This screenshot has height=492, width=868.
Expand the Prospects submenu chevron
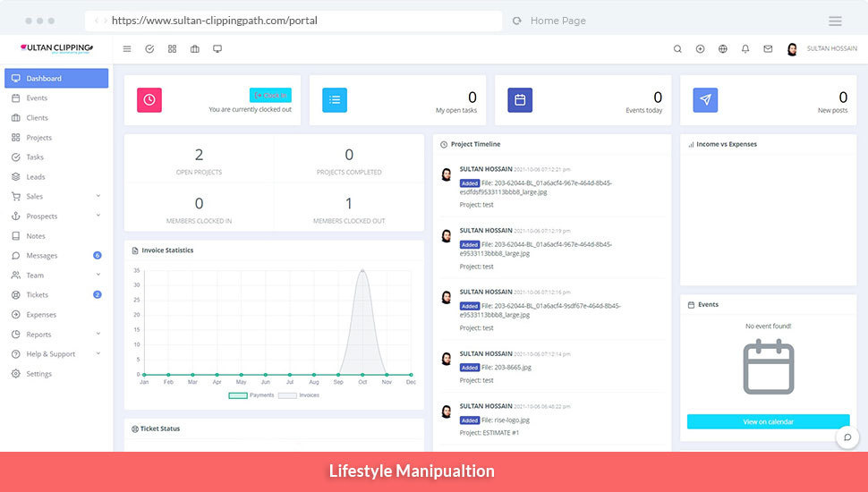click(x=98, y=216)
